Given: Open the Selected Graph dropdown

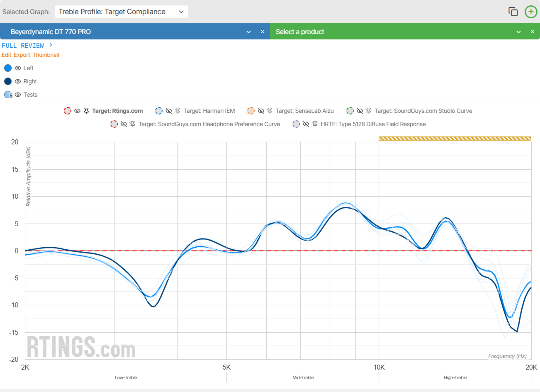Looking at the screenshot, I should pyautogui.click(x=121, y=12).
